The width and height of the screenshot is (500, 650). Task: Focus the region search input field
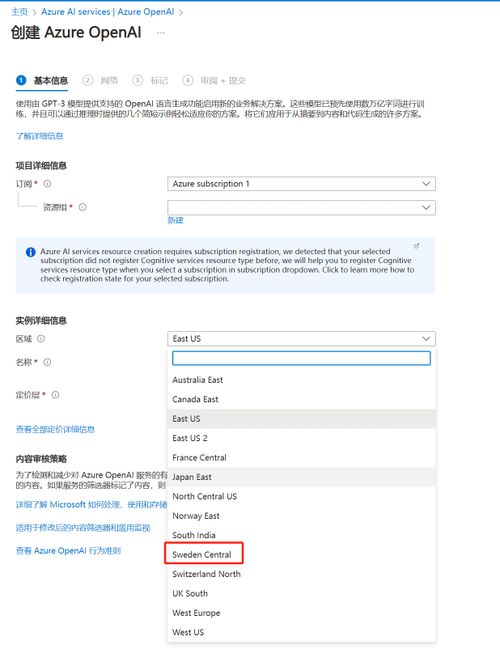(301, 358)
